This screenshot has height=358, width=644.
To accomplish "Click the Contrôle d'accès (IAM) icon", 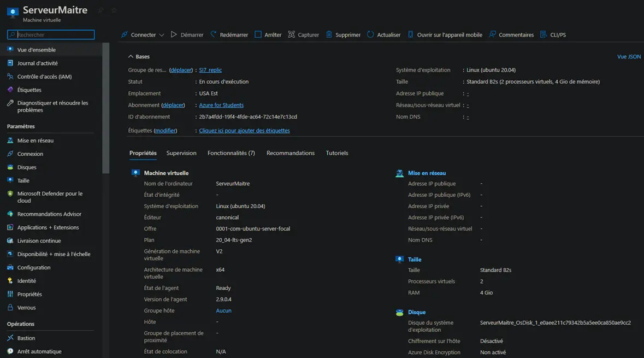I will pyautogui.click(x=10, y=77).
